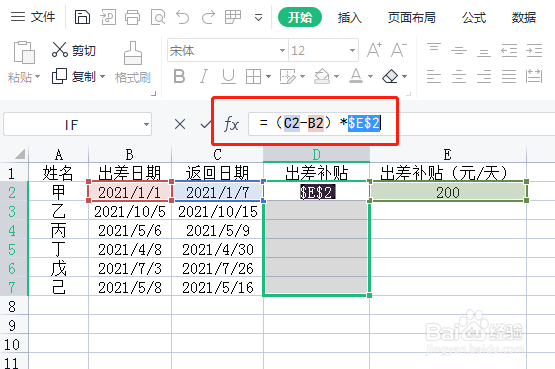Open the 公式 tab
This screenshot has height=369, width=555.
point(474,17)
